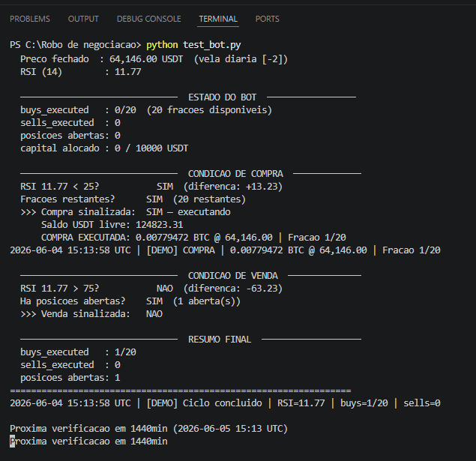
Task: Click the '[DEMO] COMPRA' log line
Action: 225,250
